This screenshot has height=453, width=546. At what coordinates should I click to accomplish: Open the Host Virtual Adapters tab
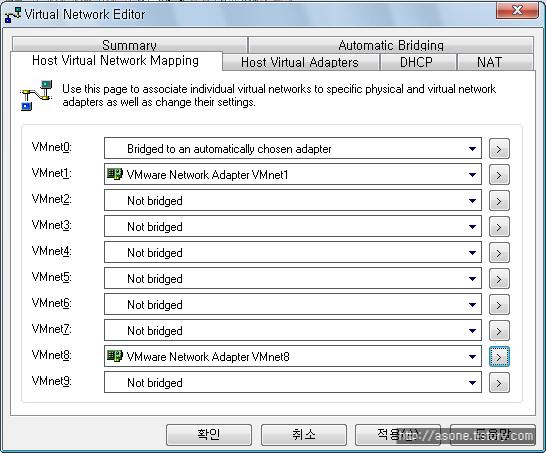tap(300, 62)
